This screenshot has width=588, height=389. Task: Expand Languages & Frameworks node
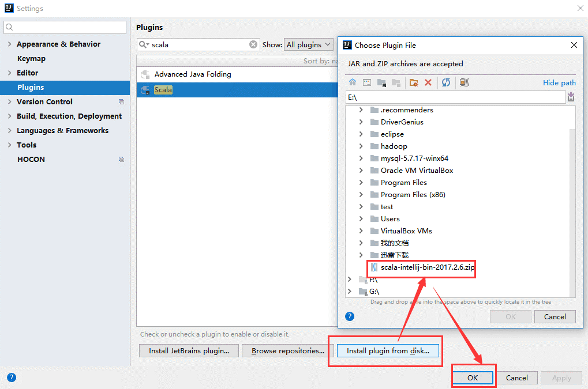(x=9, y=131)
